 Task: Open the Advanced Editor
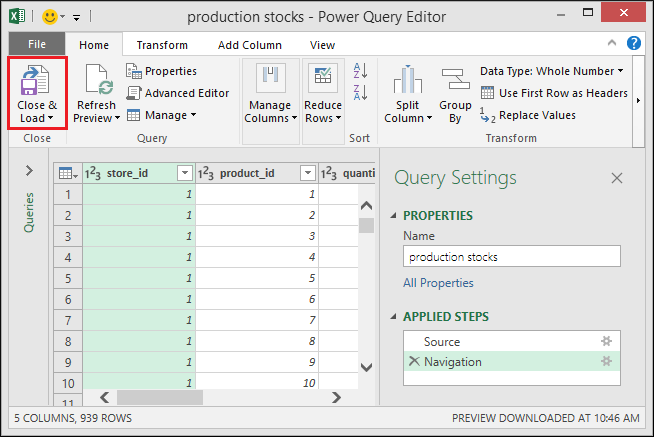178,93
